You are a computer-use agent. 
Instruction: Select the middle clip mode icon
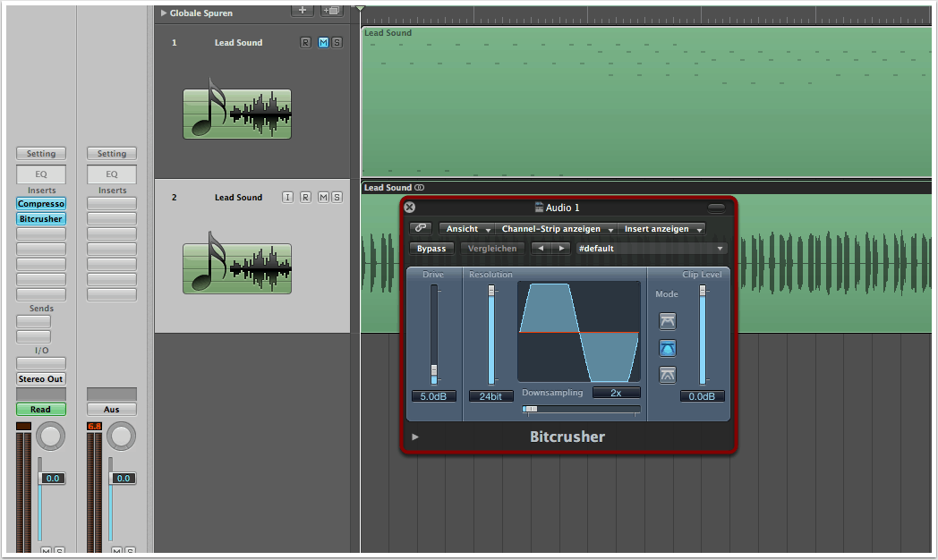tap(668, 348)
